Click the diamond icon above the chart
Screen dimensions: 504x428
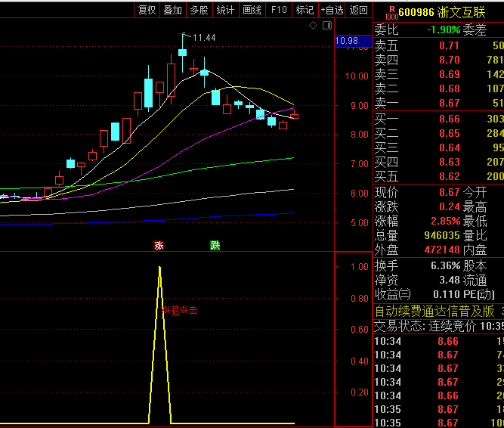coord(314,26)
